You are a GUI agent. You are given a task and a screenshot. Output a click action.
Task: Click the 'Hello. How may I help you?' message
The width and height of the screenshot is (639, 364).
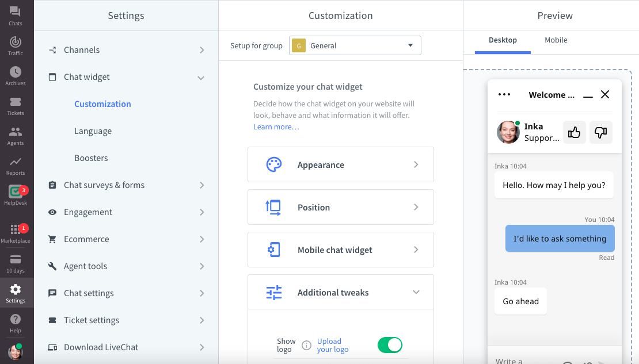[554, 185]
